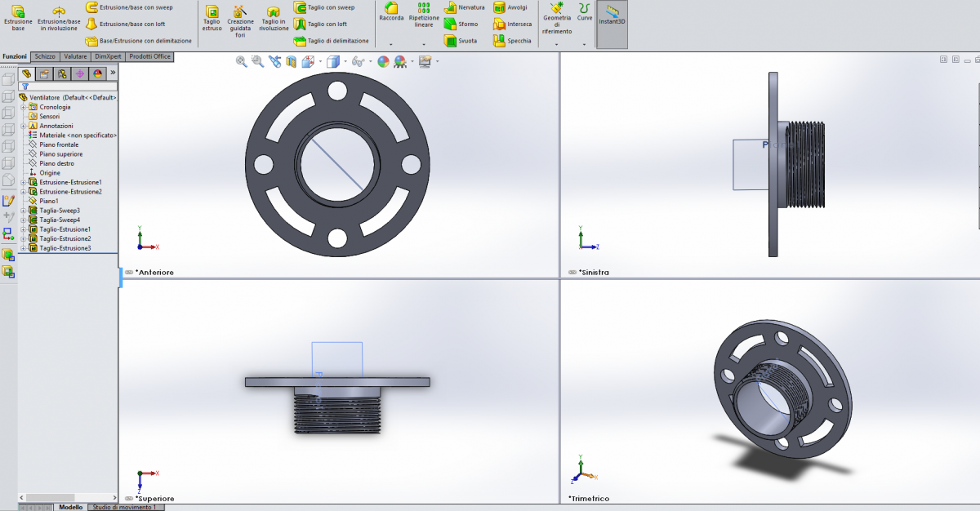This screenshot has width=980, height=511.
Task: Open Creazione guidata fori wizard
Action: coord(240,18)
